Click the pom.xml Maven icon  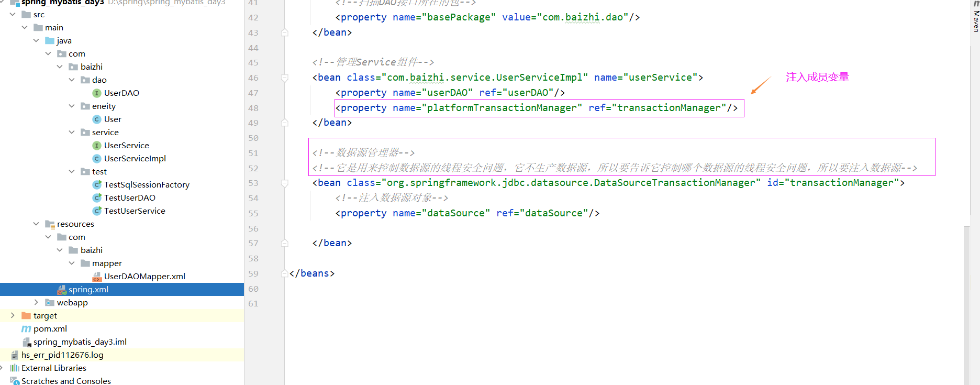click(x=26, y=329)
